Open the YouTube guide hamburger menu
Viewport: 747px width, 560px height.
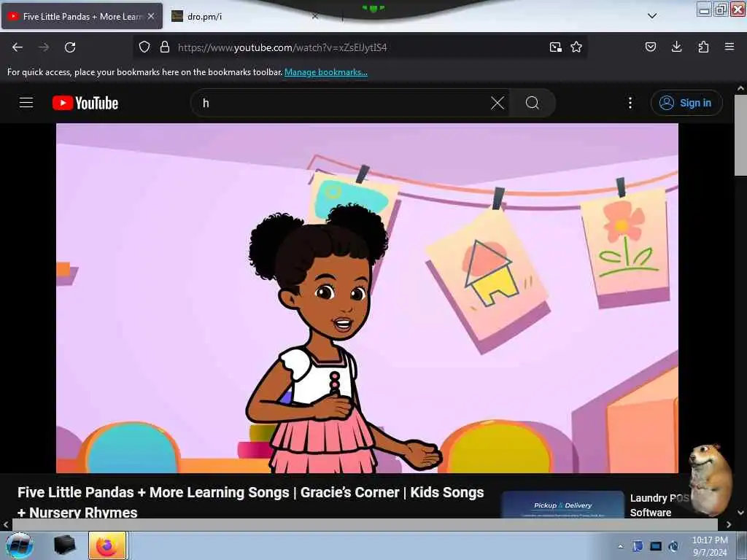pos(26,103)
